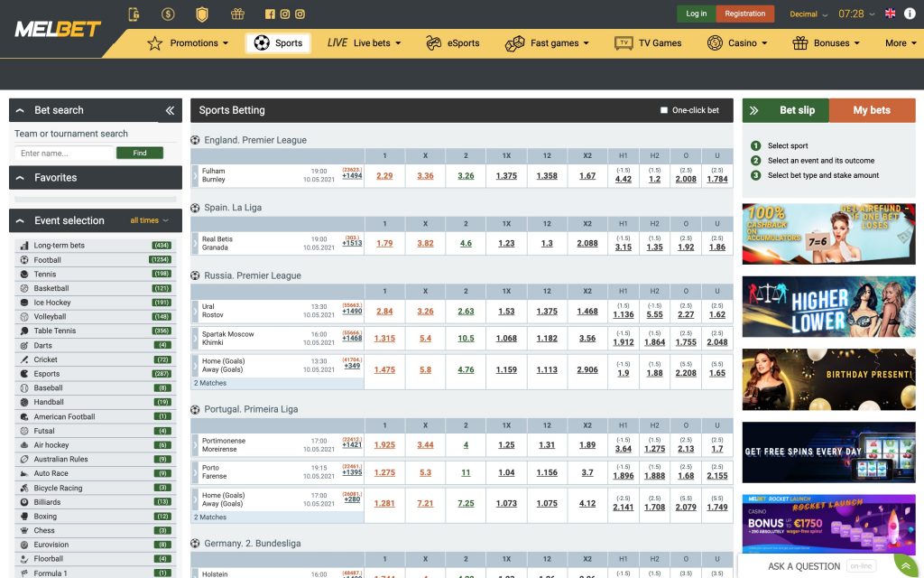Click the scroll-to-top arrows icon at bottom right
The height and width of the screenshot is (578, 924).
pyautogui.click(x=906, y=565)
